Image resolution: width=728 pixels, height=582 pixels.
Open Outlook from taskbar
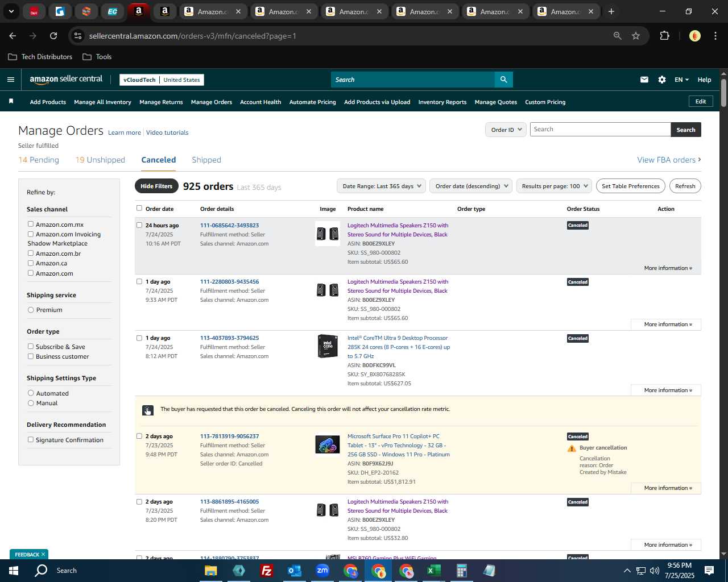[x=294, y=571]
